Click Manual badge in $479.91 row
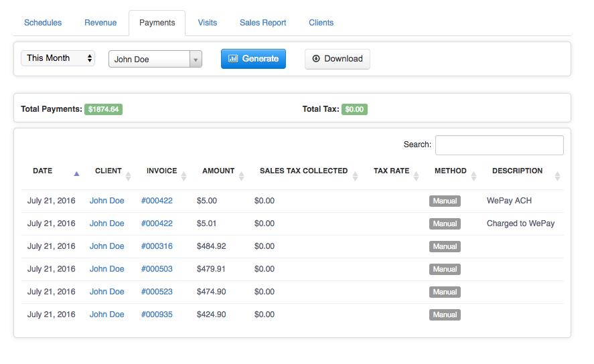This screenshot has width=594, height=364. pos(445,269)
